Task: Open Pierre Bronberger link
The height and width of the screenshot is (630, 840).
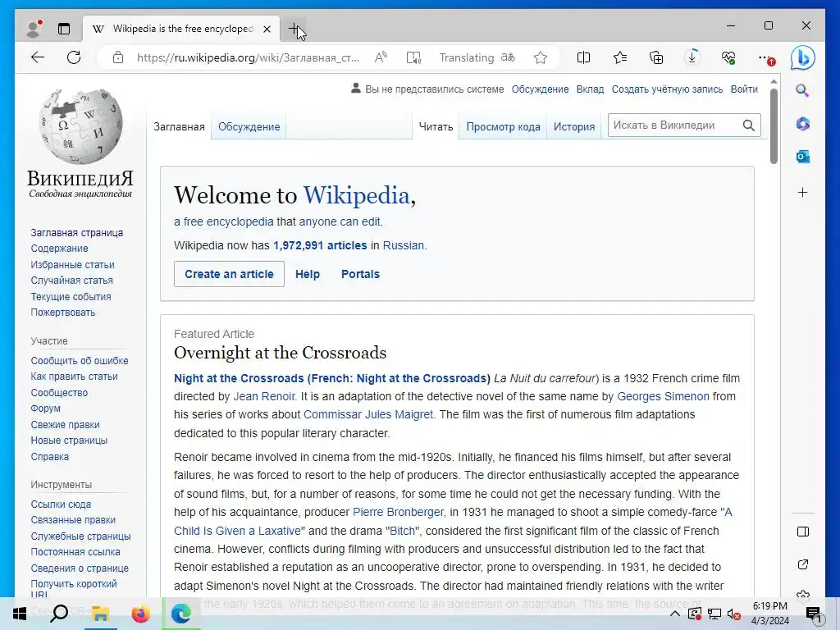Action: pos(398,512)
